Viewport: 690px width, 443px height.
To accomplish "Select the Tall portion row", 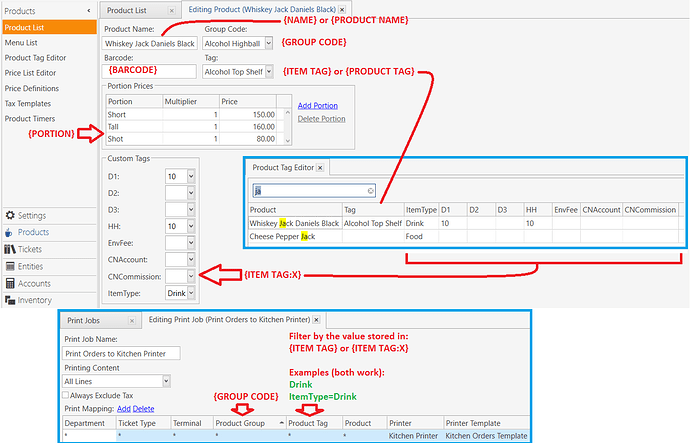I will [x=195, y=127].
